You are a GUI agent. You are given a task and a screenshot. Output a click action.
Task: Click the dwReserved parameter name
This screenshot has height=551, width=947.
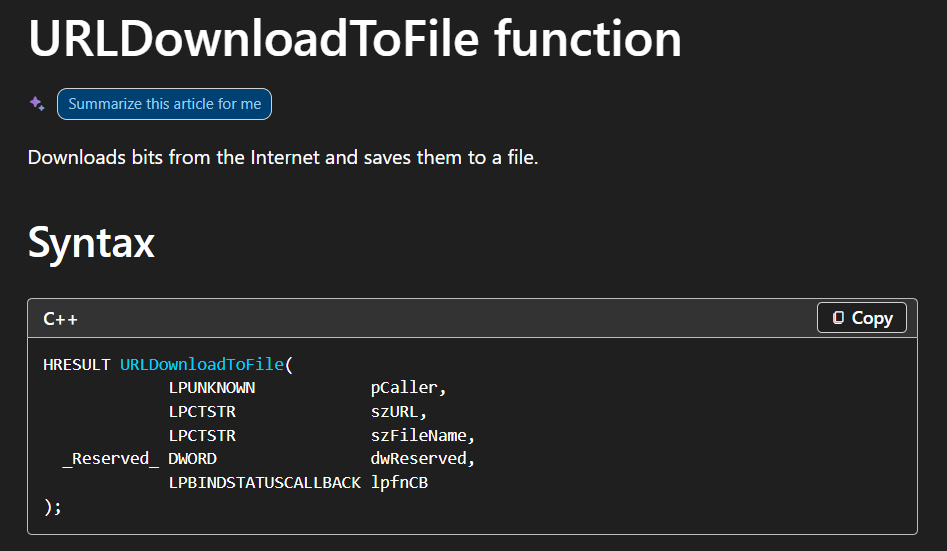tap(421, 459)
